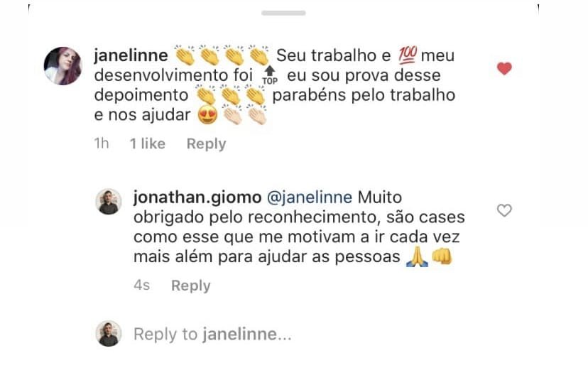The height and width of the screenshot is (385, 588).
Task: Tap the grabber handle atop the comments sheet
Action: click(283, 13)
